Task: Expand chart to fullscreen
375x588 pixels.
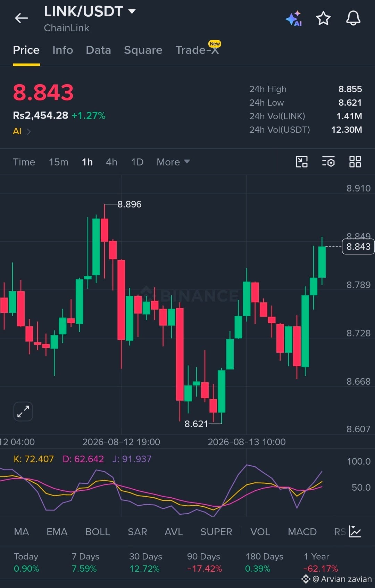Action: [x=23, y=411]
